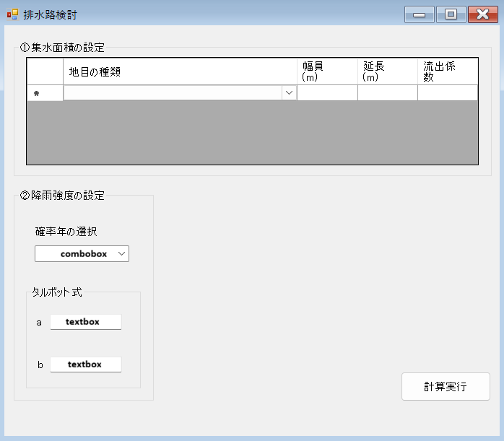Click the 幅員 cell in the new row
This screenshot has width=504, height=441.
tap(327, 93)
